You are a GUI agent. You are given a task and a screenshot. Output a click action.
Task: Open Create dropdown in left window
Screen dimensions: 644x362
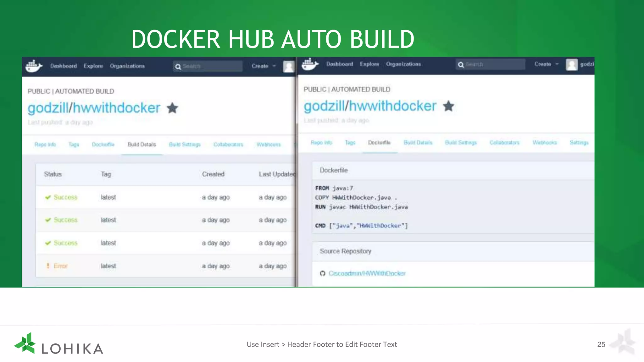[264, 66]
